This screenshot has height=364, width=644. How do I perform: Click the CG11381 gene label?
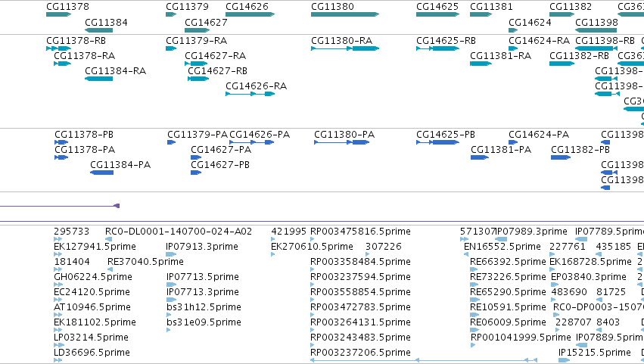[491, 7]
